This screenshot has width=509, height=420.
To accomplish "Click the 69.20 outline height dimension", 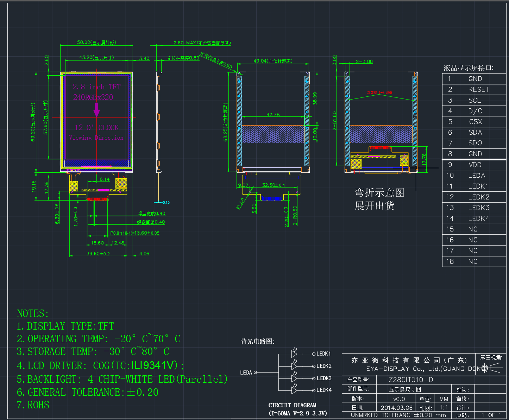I will (x=33, y=122).
